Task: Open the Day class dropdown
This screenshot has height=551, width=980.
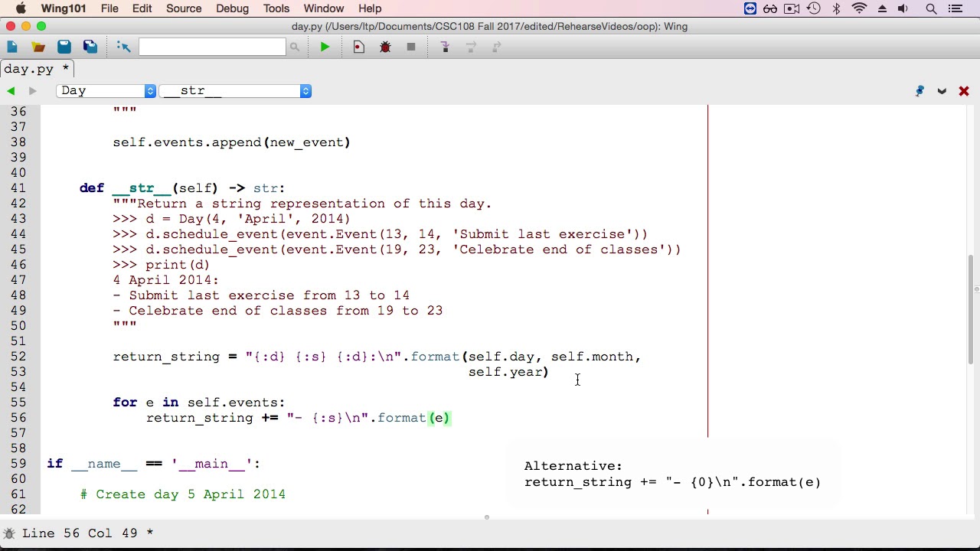Action: (106, 91)
